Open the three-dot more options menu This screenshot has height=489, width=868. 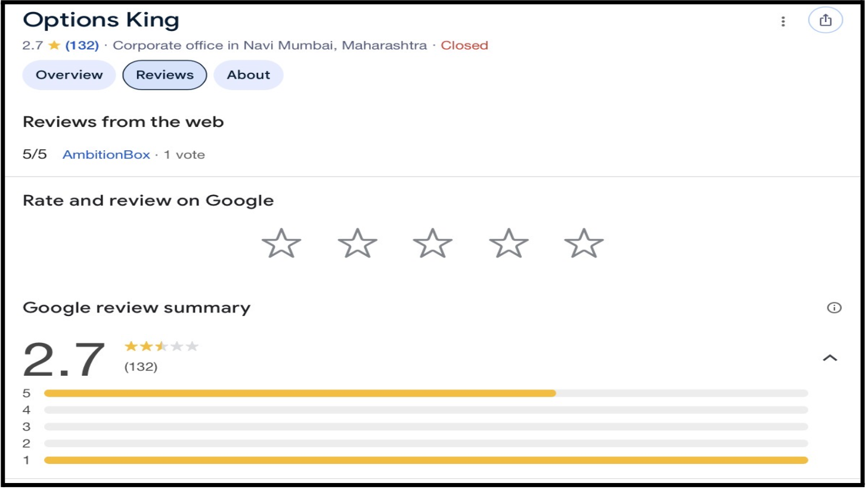tap(784, 21)
